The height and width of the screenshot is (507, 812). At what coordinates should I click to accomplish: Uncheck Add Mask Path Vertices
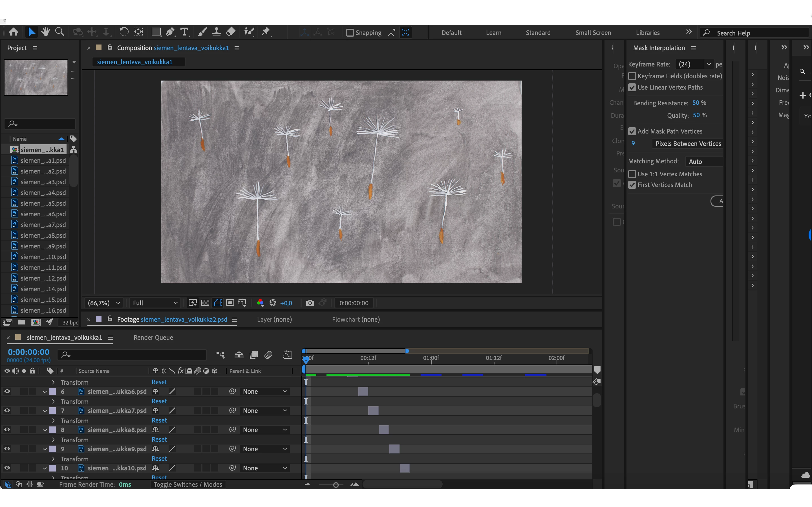632,132
